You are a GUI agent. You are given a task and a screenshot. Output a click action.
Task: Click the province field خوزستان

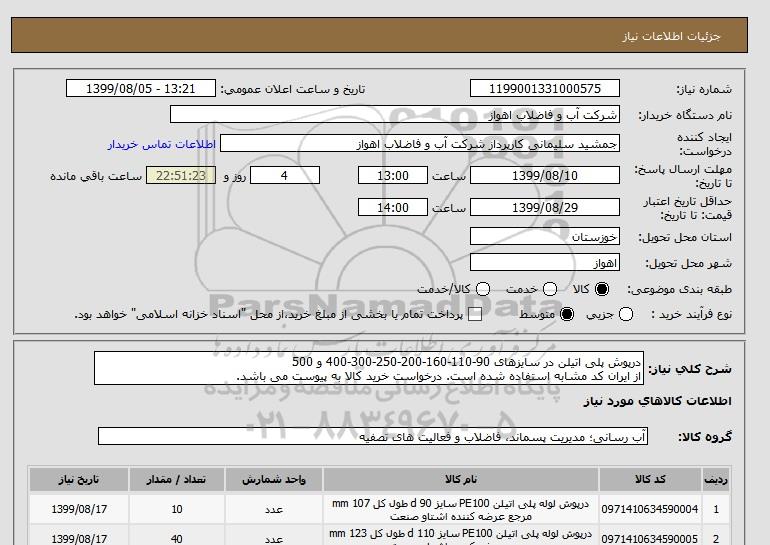click(x=545, y=237)
